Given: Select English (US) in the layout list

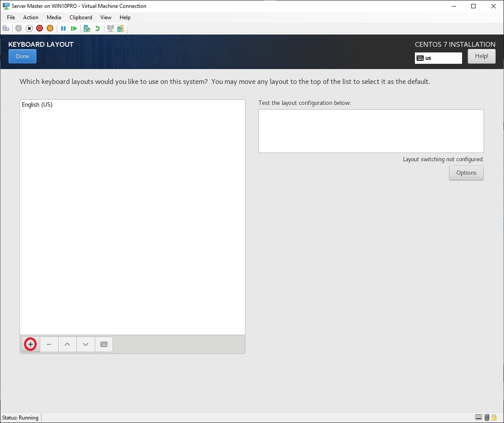Looking at the screenshot, I should point(132,104).
